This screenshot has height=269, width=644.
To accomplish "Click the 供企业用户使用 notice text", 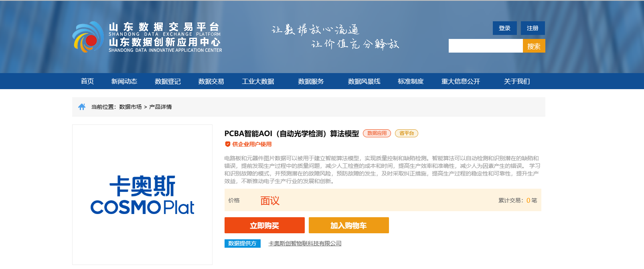I will click(252, 144).
